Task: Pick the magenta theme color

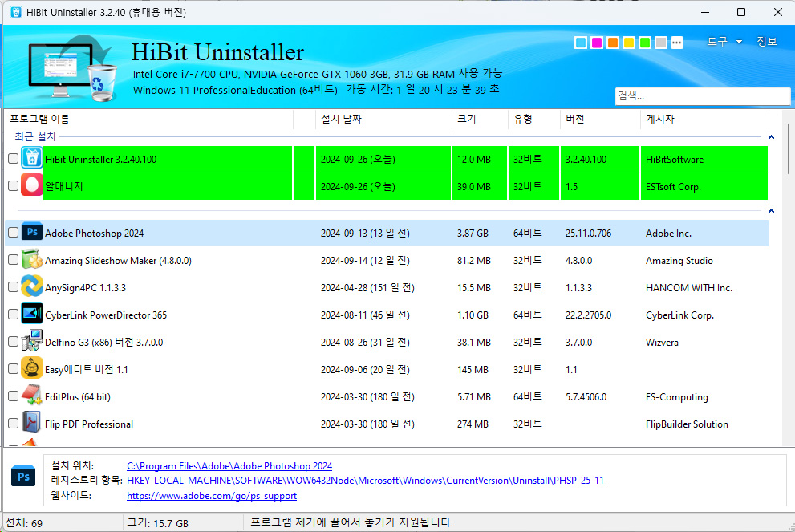Action: pyautogui.click(x=597, y=43)
